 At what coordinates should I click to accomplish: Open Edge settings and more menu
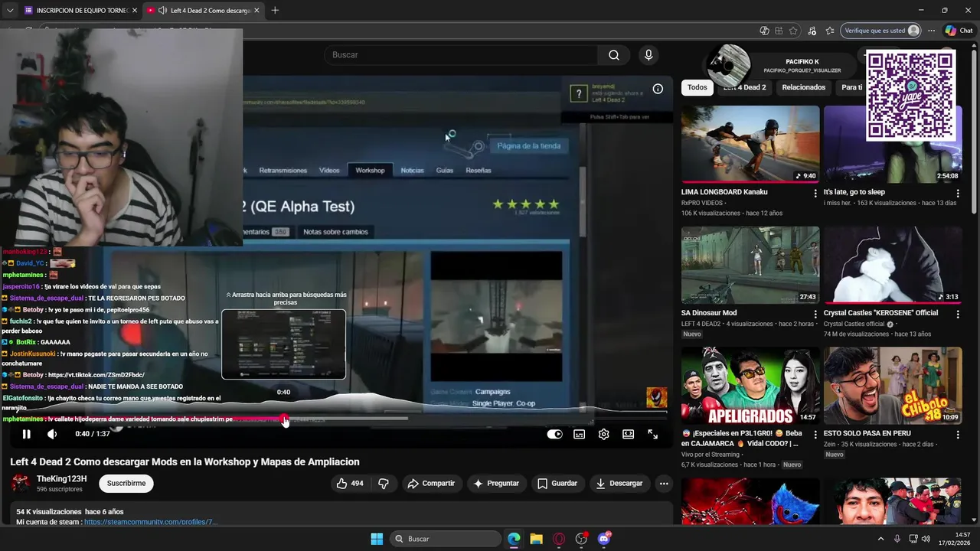[931, 31]
